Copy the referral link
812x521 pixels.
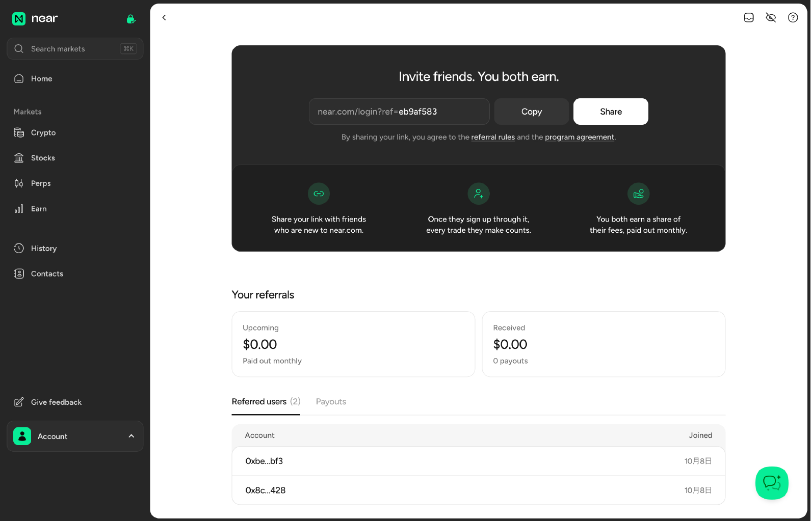pyautogui.click(x=532, y=112)
